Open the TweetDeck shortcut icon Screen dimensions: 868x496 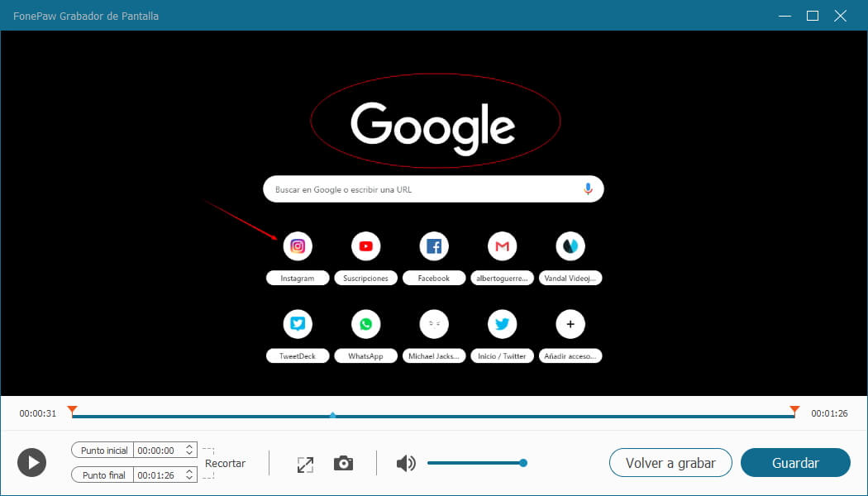(x=298, y=324)
